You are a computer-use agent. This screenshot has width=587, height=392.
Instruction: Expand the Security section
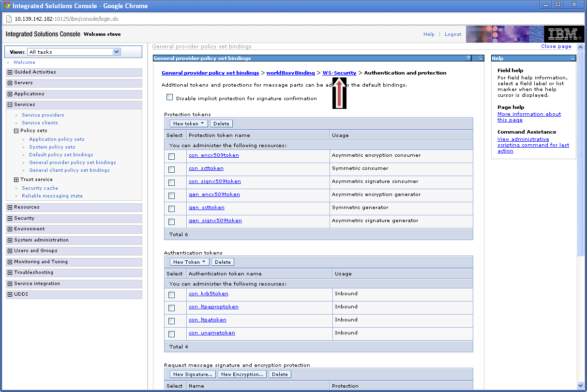(x=10, y=218)
